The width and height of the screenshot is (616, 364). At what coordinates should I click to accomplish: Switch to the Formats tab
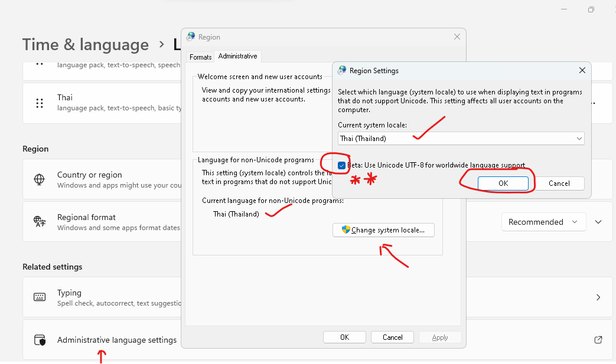point(200,57)
